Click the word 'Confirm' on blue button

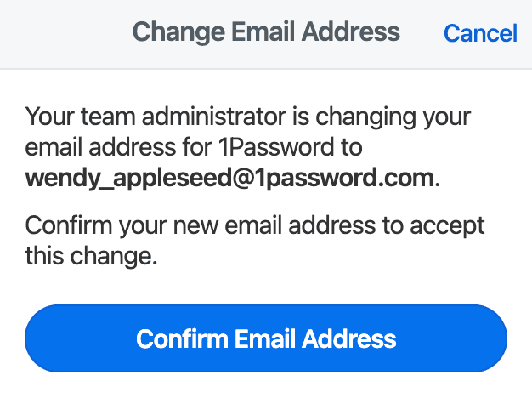click(182, 338)
